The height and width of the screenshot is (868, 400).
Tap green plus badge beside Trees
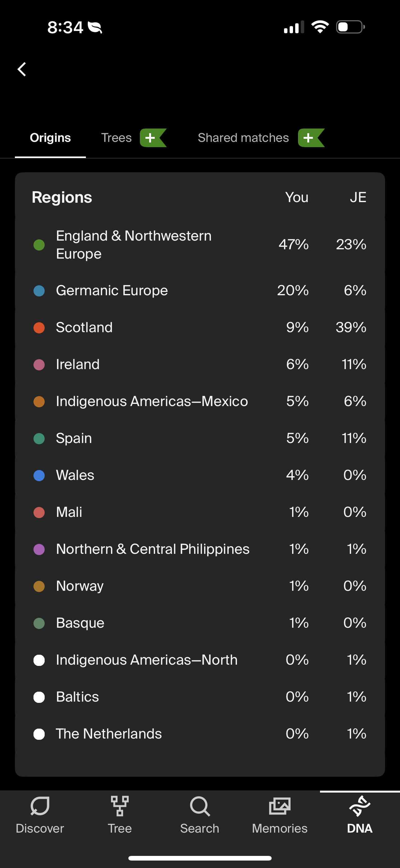[153, 138]
